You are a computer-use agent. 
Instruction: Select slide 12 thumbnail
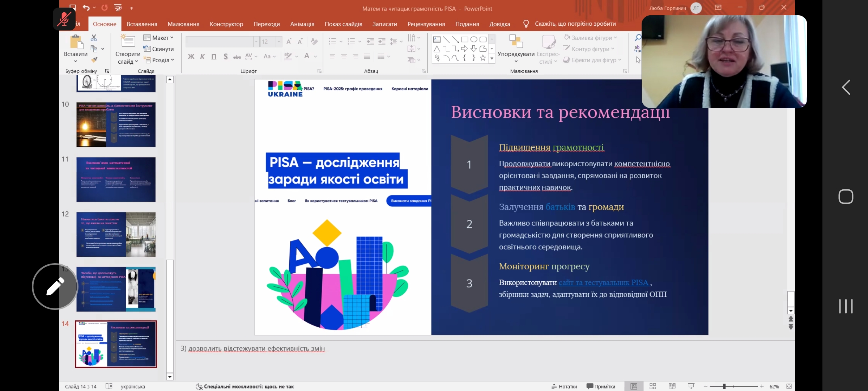point(116,234)
